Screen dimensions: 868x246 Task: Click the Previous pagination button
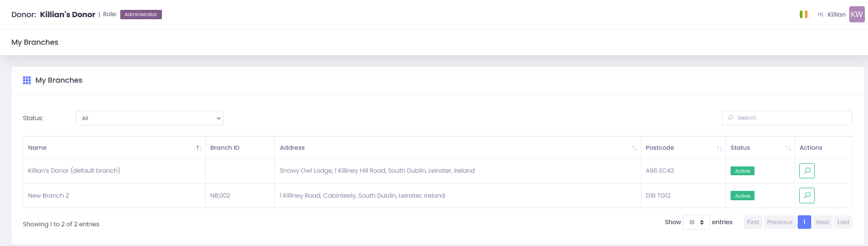tap(779, 222)
